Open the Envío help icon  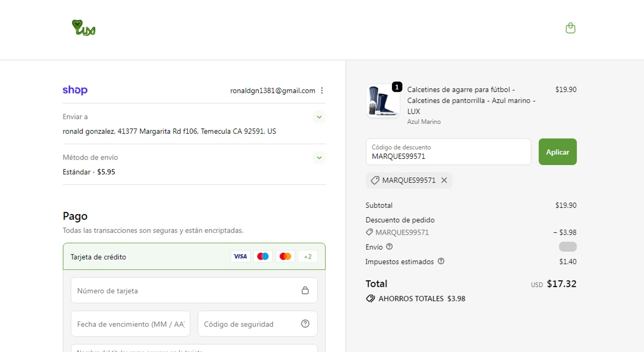click(x=389, y=247)
